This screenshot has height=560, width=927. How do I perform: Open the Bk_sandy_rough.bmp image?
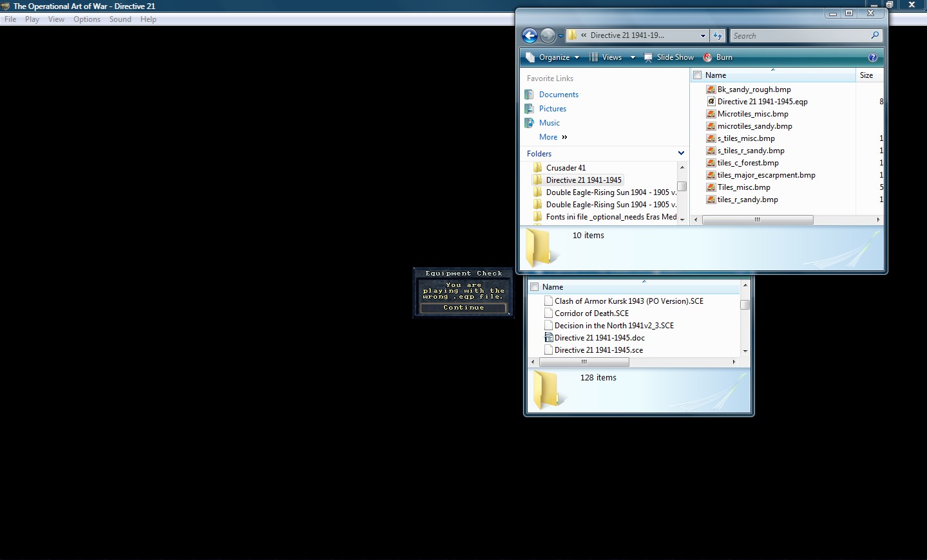[x=754, y=89]
